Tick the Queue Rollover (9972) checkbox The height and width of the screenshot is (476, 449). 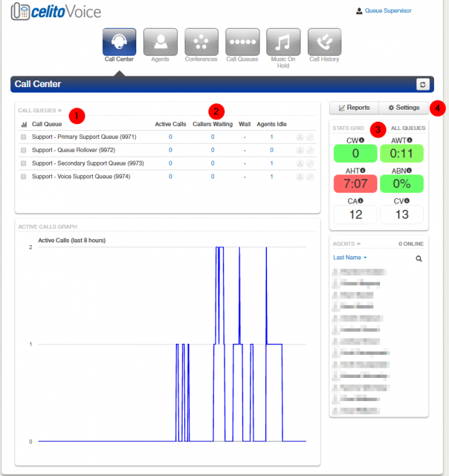(x=23, y=150)
